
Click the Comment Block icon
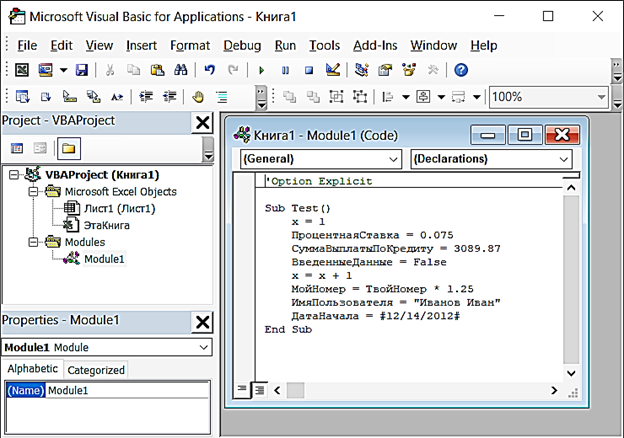pos(222,97)
